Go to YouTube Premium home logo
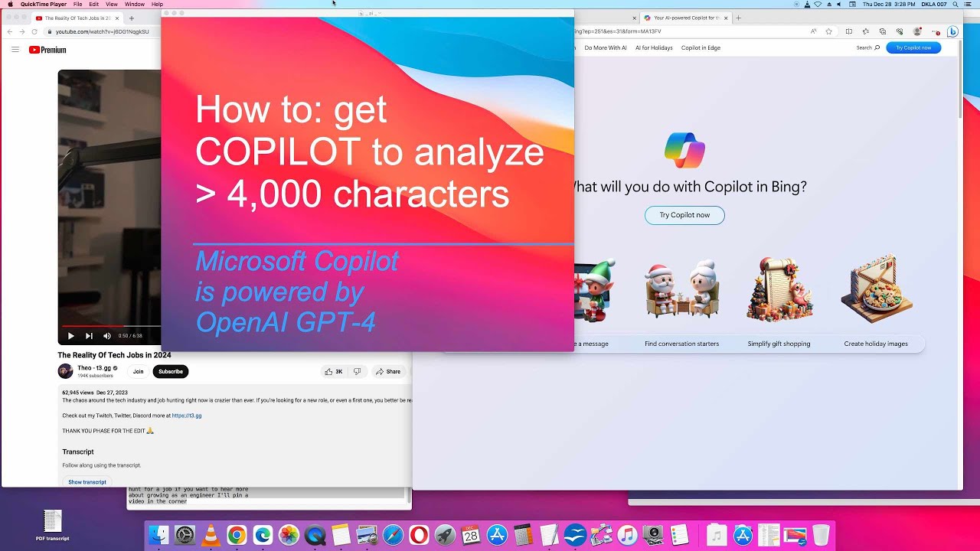This screenshot has width=980, height=551. coord(47,50)
